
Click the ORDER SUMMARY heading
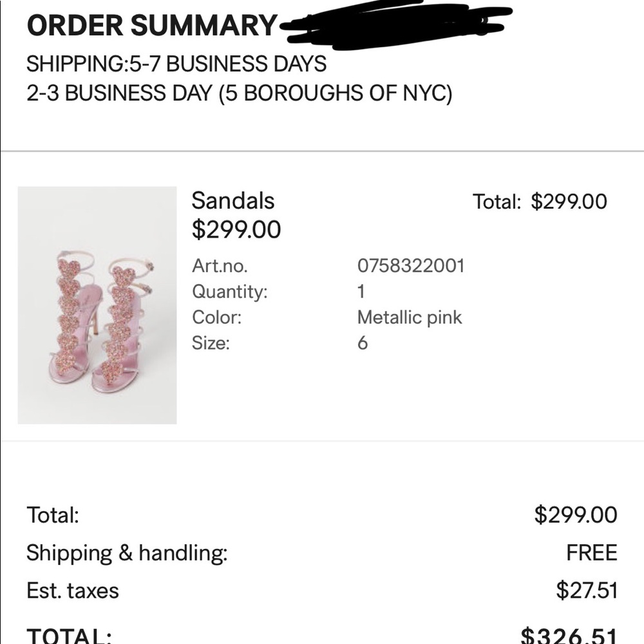[x=152, y=26]
